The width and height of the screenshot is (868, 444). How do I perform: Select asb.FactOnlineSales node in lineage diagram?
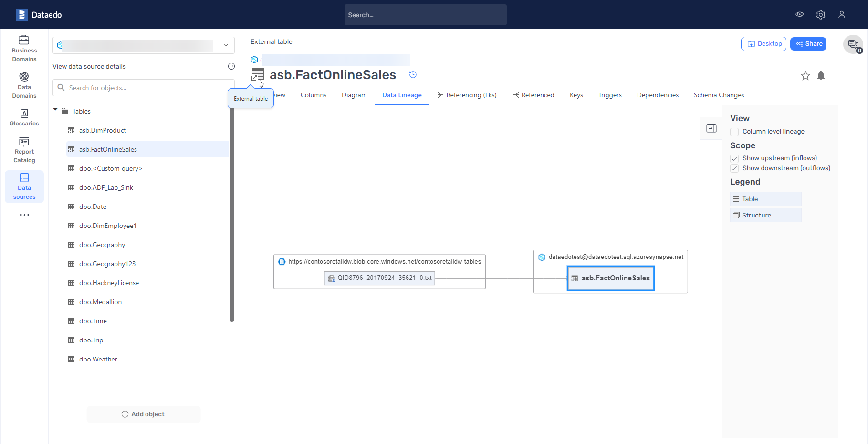611,278
